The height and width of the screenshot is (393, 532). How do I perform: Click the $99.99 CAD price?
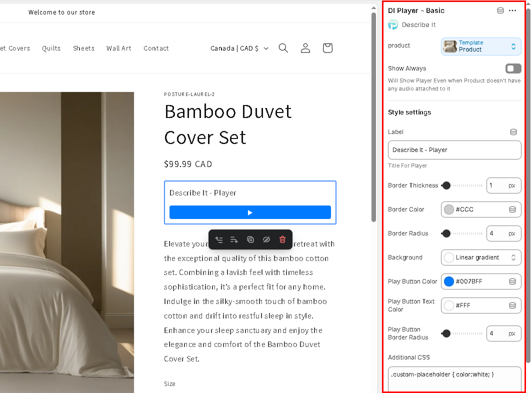coord(188,164)
